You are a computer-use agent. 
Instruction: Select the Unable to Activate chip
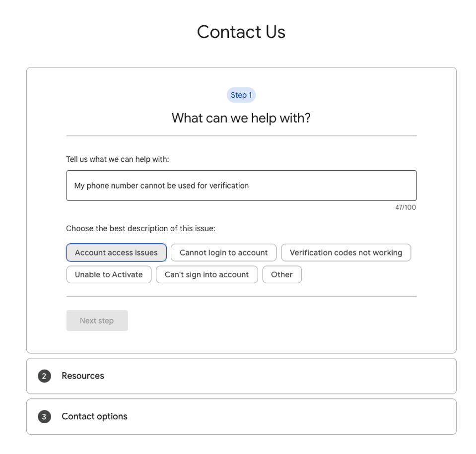pyautogui.click(x=109, y=274)
